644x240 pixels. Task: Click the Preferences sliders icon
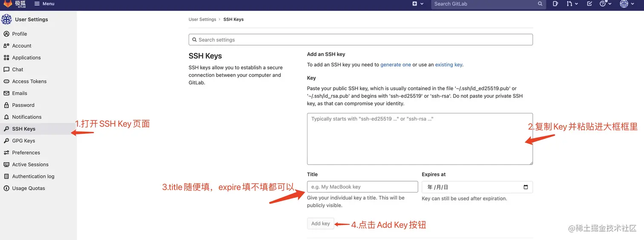click(6, 153)
